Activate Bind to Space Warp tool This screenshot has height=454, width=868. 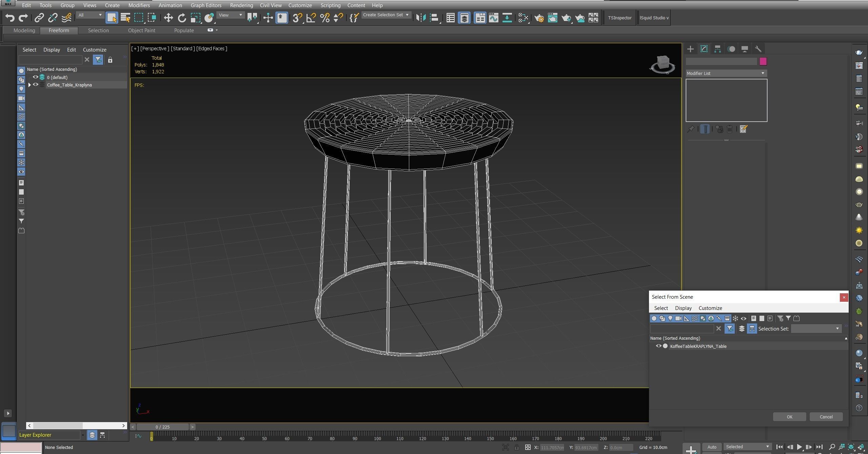[66, 18]
